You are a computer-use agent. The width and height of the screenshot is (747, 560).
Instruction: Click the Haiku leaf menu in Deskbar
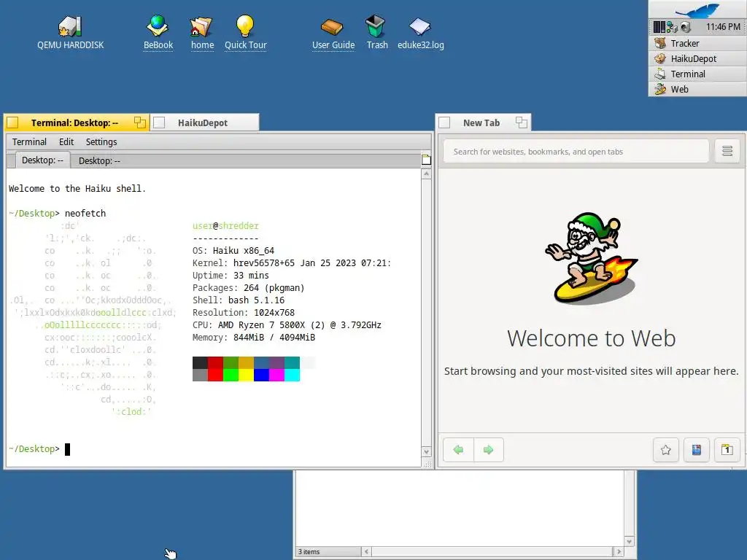(x=697, y=9)
